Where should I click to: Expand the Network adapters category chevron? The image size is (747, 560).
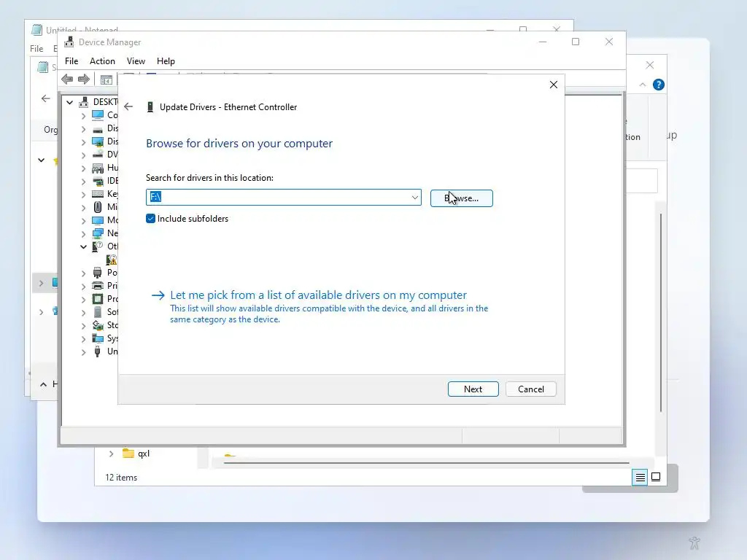[83, 233]
